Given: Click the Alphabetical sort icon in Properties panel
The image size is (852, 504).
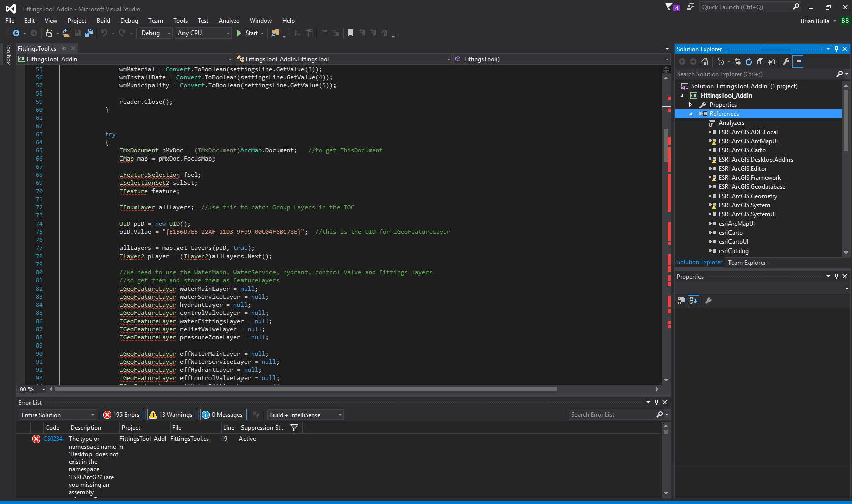Looking at the screenshot, I should (693, 301).
